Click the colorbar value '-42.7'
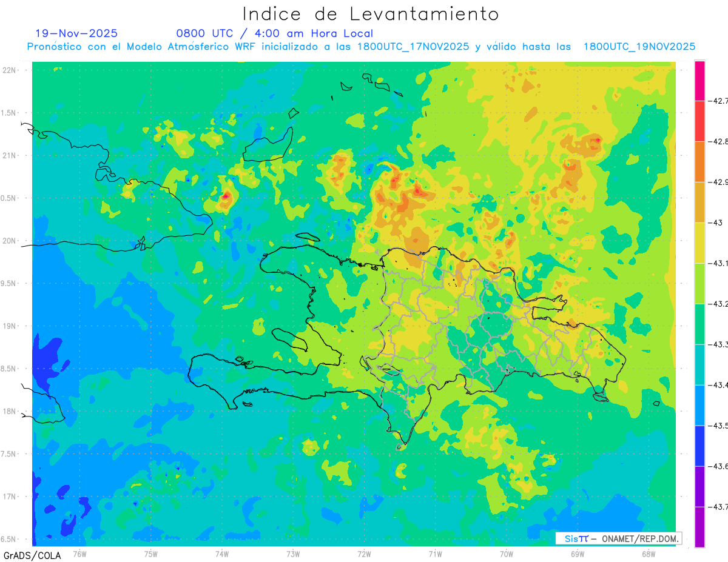Image resolution: width=728 pixels, height=562 pixels. click(x=718, y=101)
